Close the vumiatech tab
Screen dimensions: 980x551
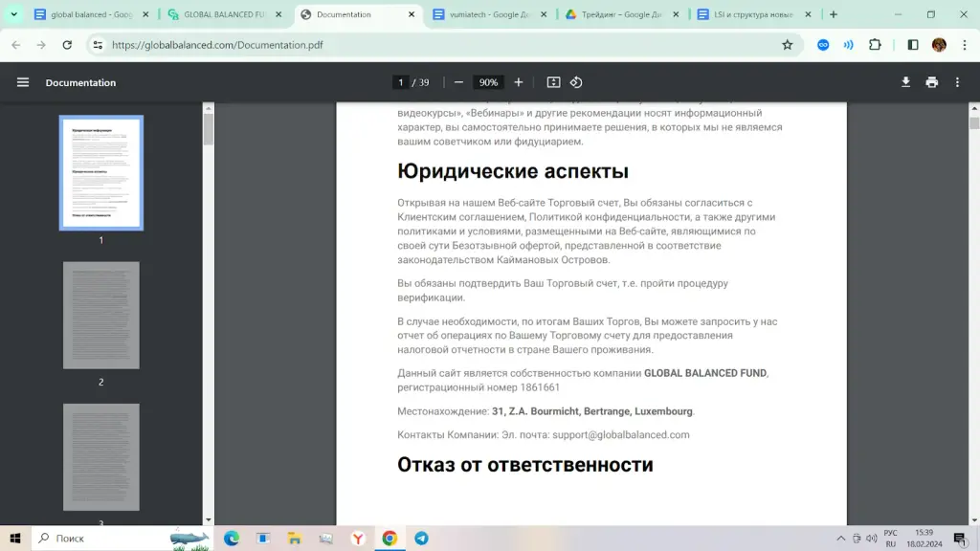pos(544,14)
